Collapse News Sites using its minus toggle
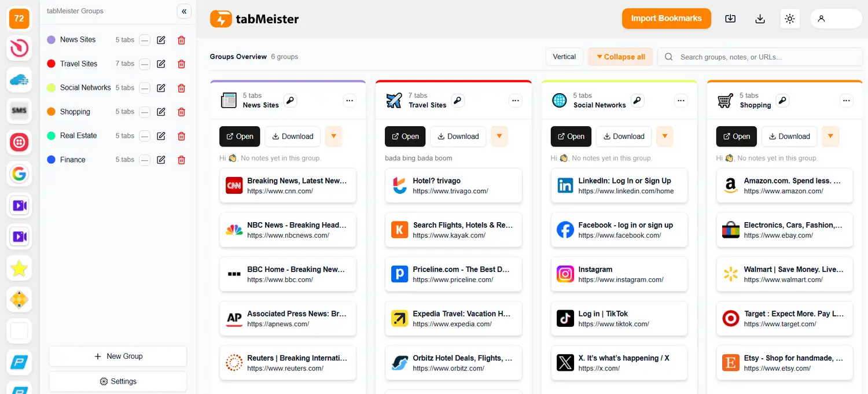868x394 pixels. pos(145,39)
